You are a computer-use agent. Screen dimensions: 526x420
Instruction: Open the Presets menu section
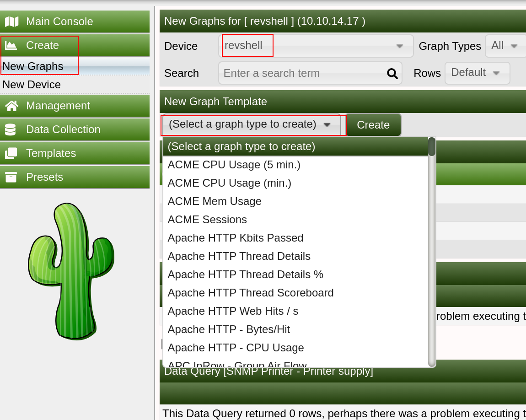coord(75,177)
